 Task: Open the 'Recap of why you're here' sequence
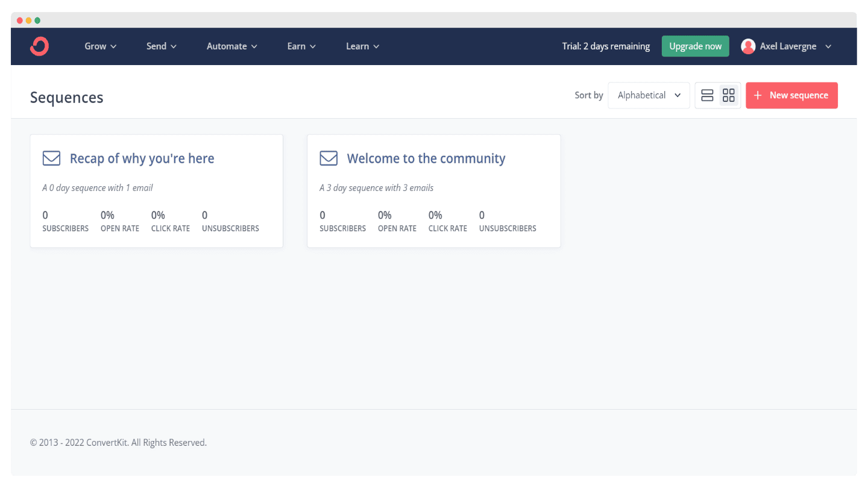142,158
